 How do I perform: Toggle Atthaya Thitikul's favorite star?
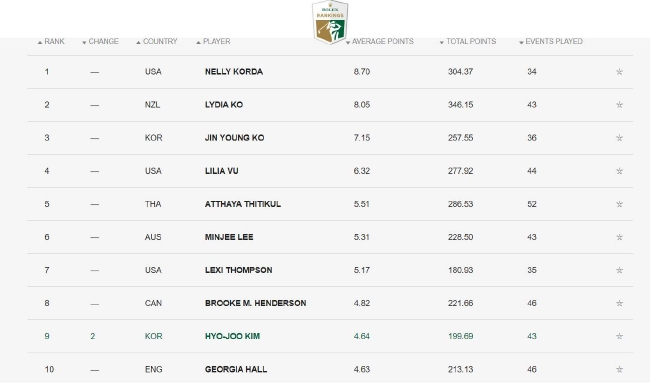(619, 204)
